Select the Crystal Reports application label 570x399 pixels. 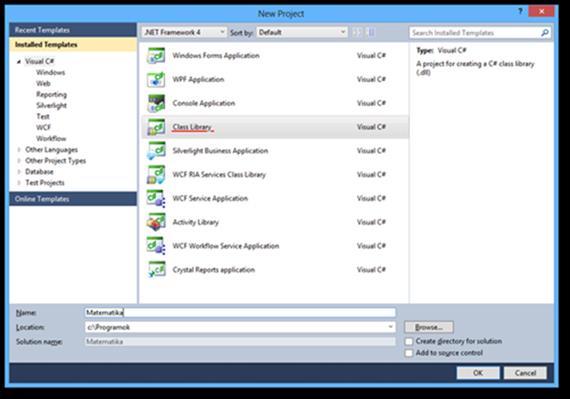coord(213,270)
